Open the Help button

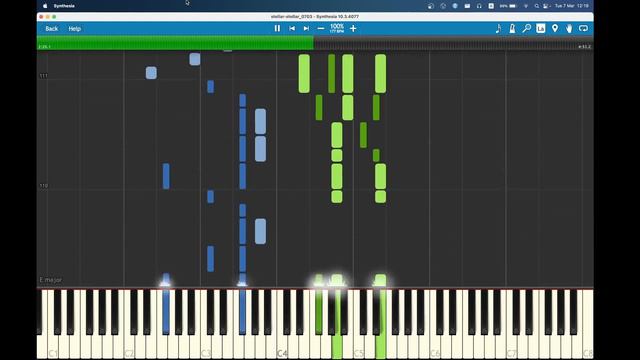click(75, 29)
